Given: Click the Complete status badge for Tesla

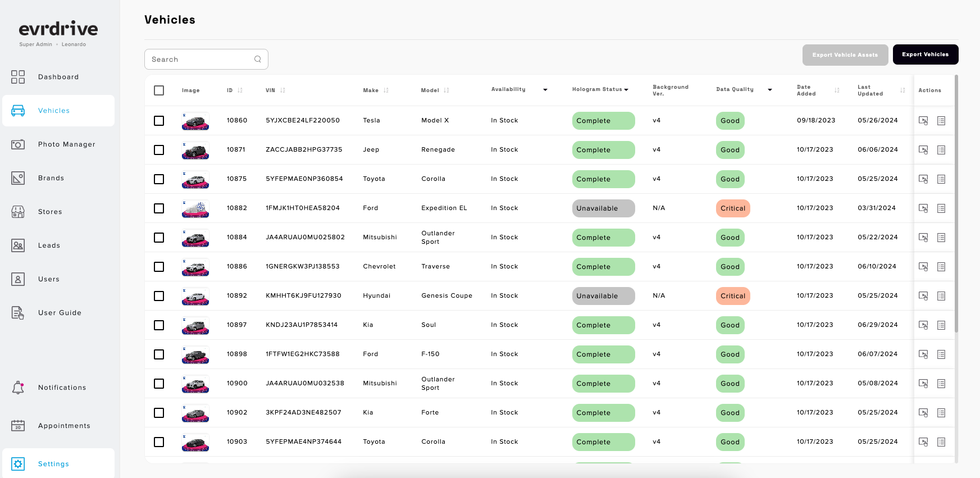Looking at the screenshot, I should pos(604,121).
